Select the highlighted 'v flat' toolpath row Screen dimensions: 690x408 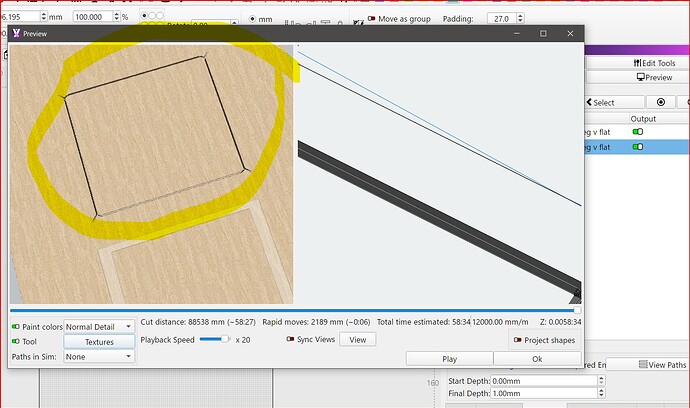click(637, 147)
